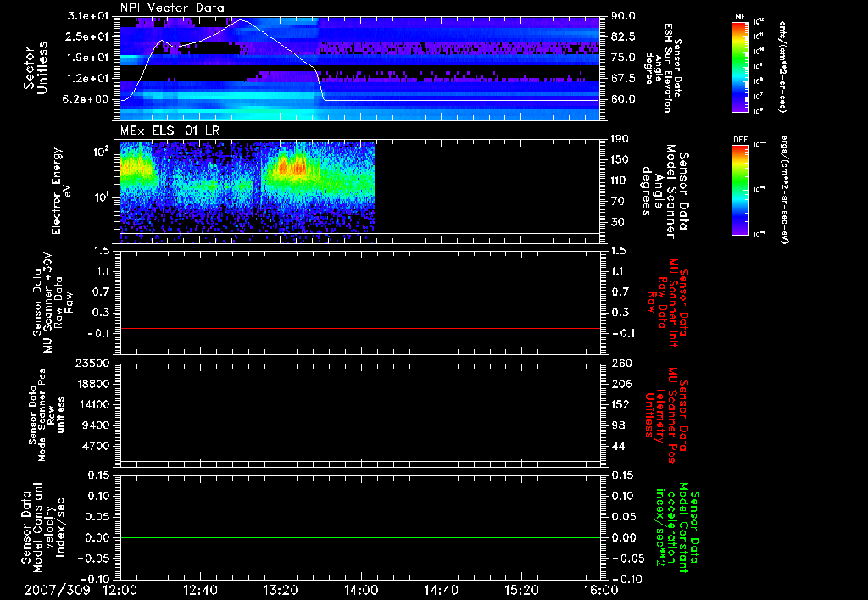Image resolution: width=868 pixels, height=600 pixels.
Task: Click the red line in the Scanner Pos panel
Action: click(360, 431)
